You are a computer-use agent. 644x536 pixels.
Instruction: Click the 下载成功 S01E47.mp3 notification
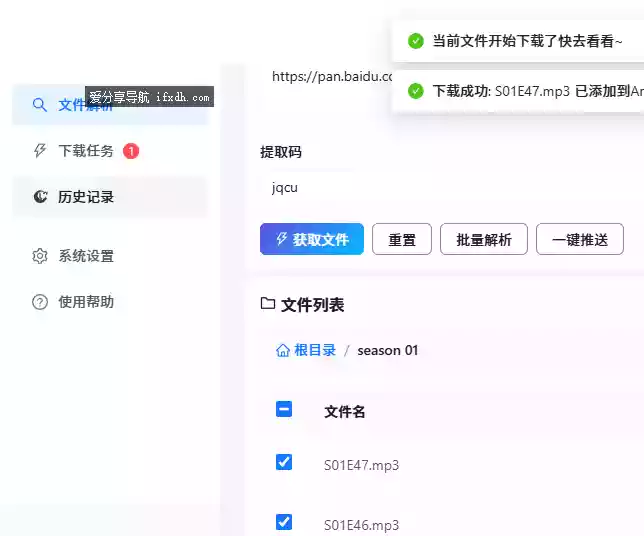(x=518, y=91)
